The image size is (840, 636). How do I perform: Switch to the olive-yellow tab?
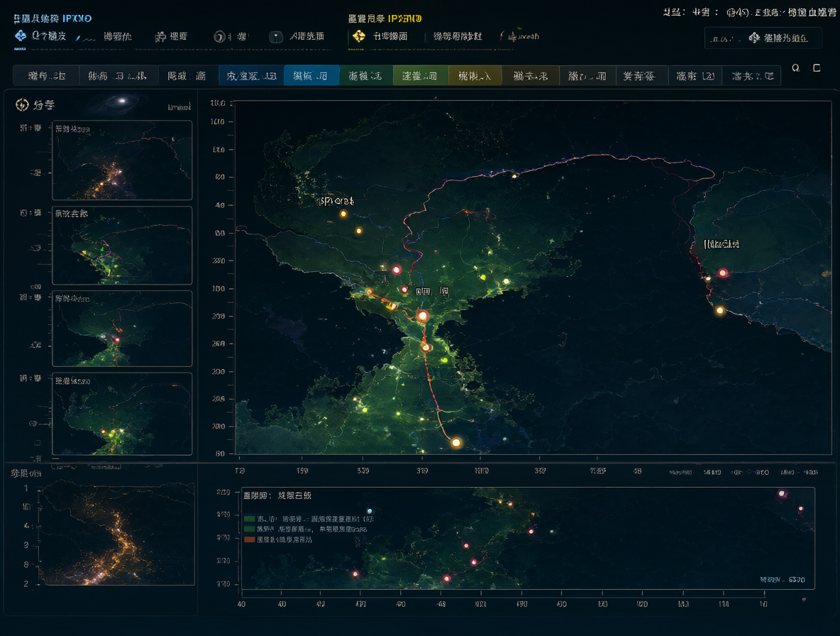[475, 75]
